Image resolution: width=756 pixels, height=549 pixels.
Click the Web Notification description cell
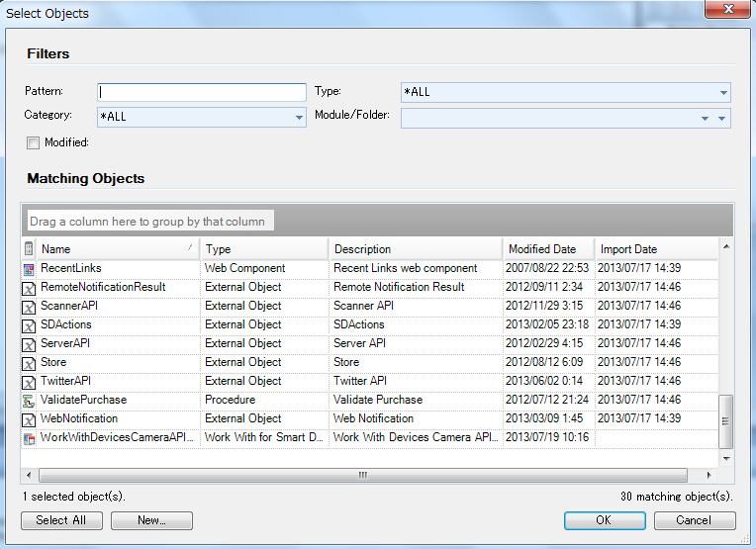(x=373, y=418)
